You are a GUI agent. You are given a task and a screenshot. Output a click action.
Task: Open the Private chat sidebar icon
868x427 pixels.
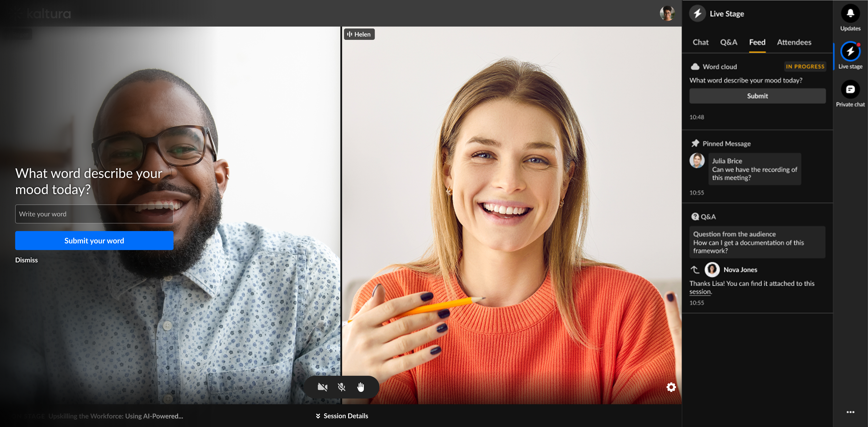tap(850, 89)
